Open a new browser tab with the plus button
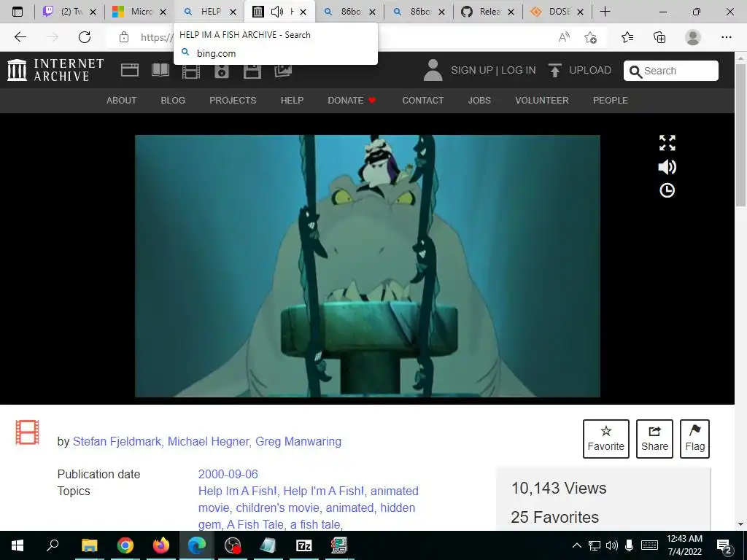The height and width of the screenshot is (560, 747). click(x=605, y=12)
